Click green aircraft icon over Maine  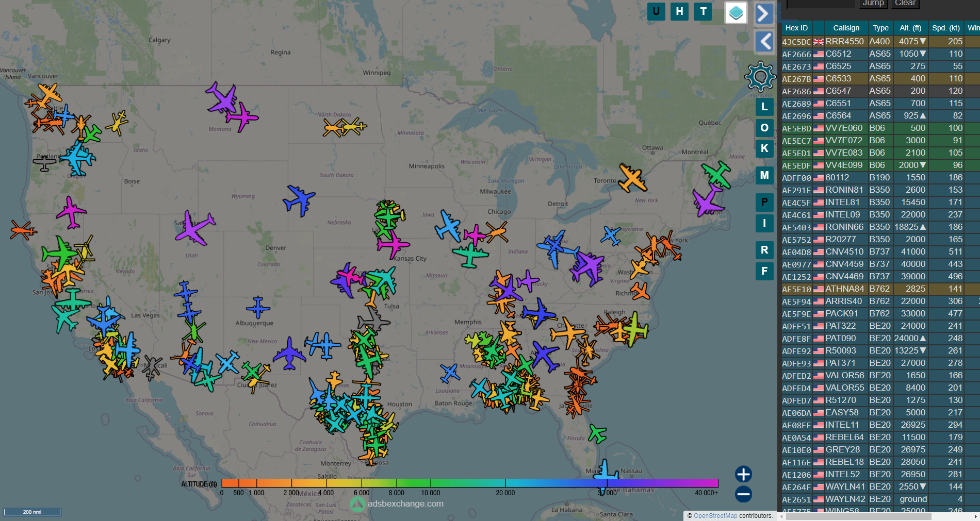tap(716, 174)
